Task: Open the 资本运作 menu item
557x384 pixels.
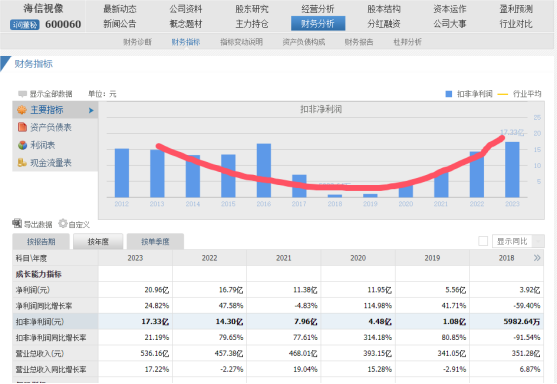Action: pyautogui.click(x=450, y=9)
